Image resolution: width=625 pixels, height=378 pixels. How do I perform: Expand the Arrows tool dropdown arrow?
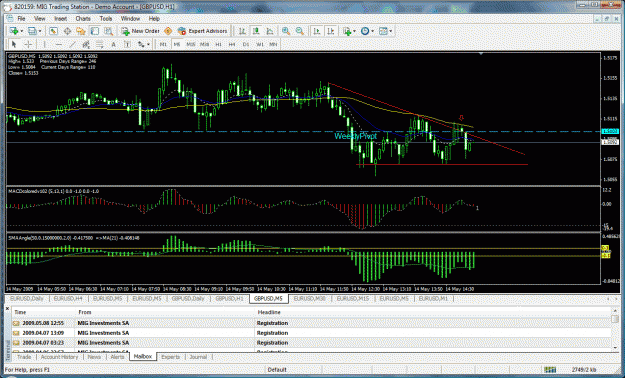click(x=149, y=44)
